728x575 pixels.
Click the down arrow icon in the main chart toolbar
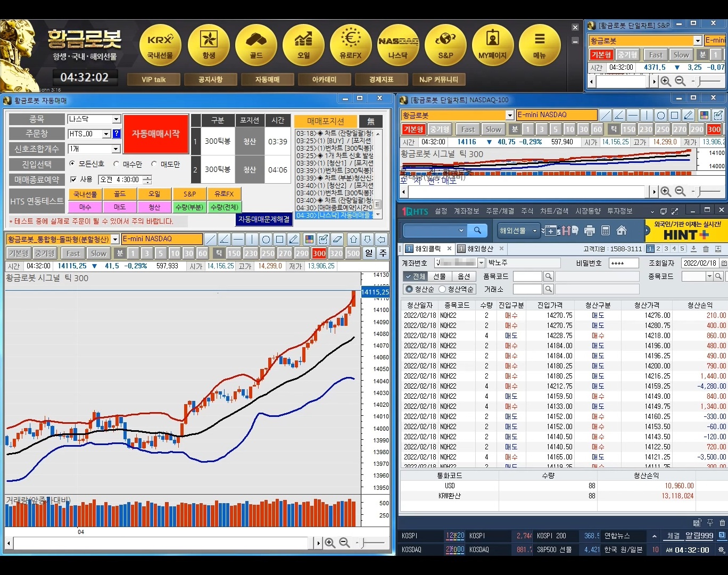pyautogui.click(x=368, y=239)
